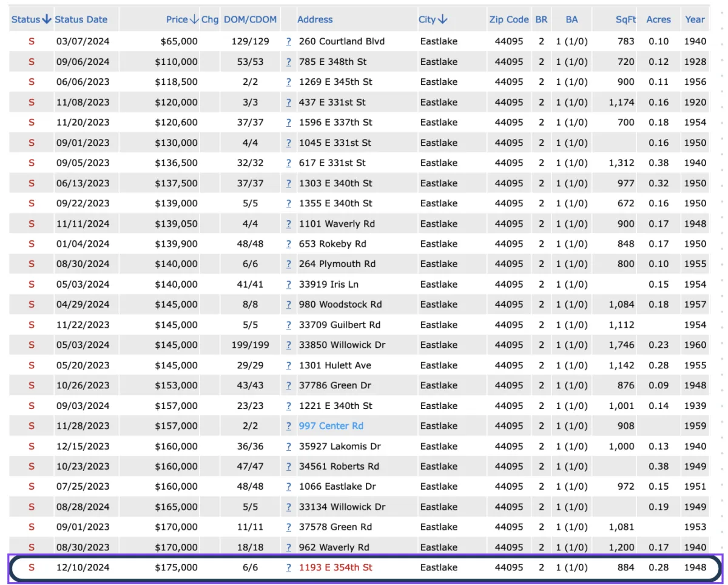Click the SqFt column header
The image size is (728, 585).
[x=625, y=19]
